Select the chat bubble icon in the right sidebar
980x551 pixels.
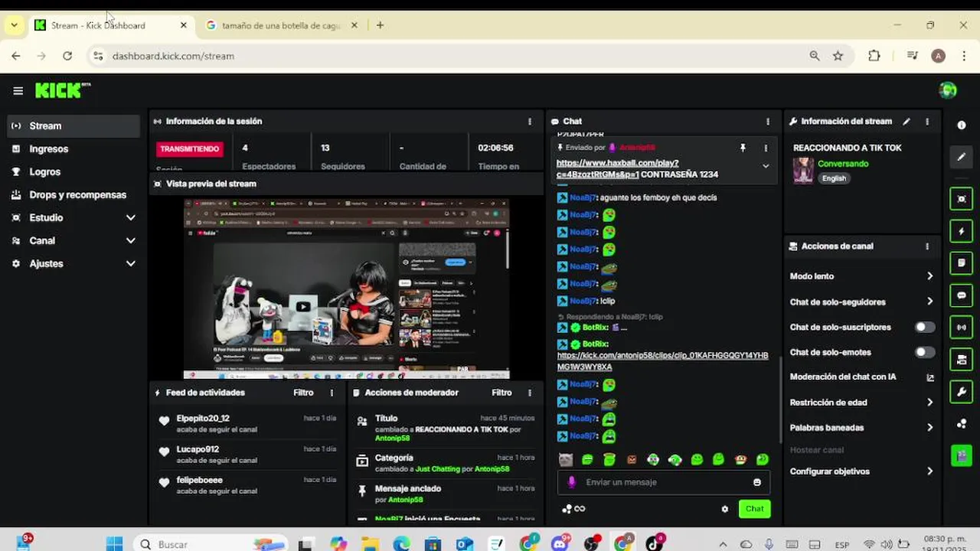tap(962, 295)
